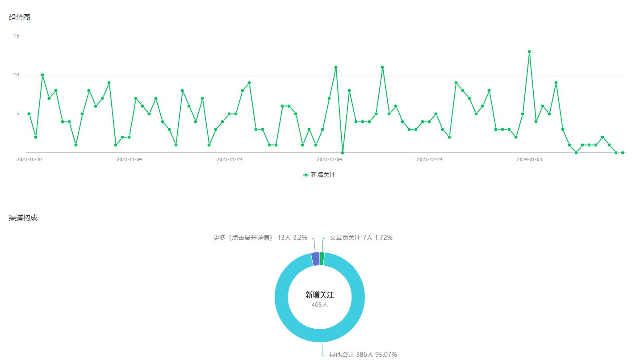Click the 2024-01-03 x-axis date label
The image size is (632, 364).
point(529,159)
